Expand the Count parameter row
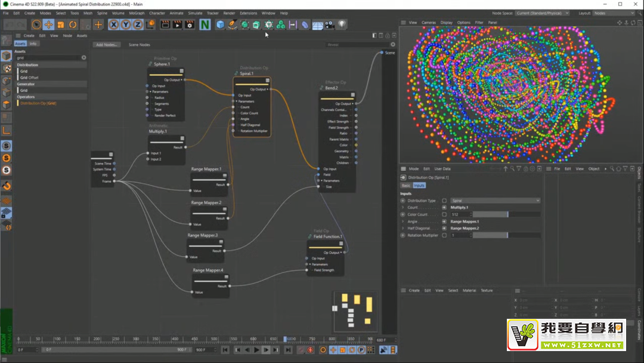The image size is (644, 363). coord(403,207)
